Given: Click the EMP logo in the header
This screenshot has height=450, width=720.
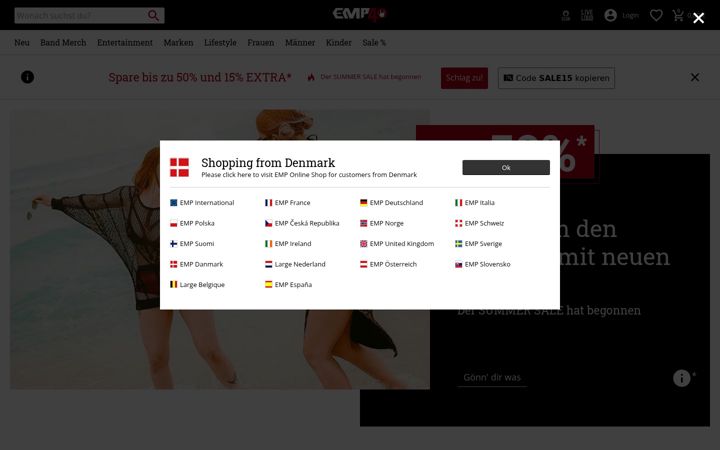Looking at the screenshot, I should 360,14.
